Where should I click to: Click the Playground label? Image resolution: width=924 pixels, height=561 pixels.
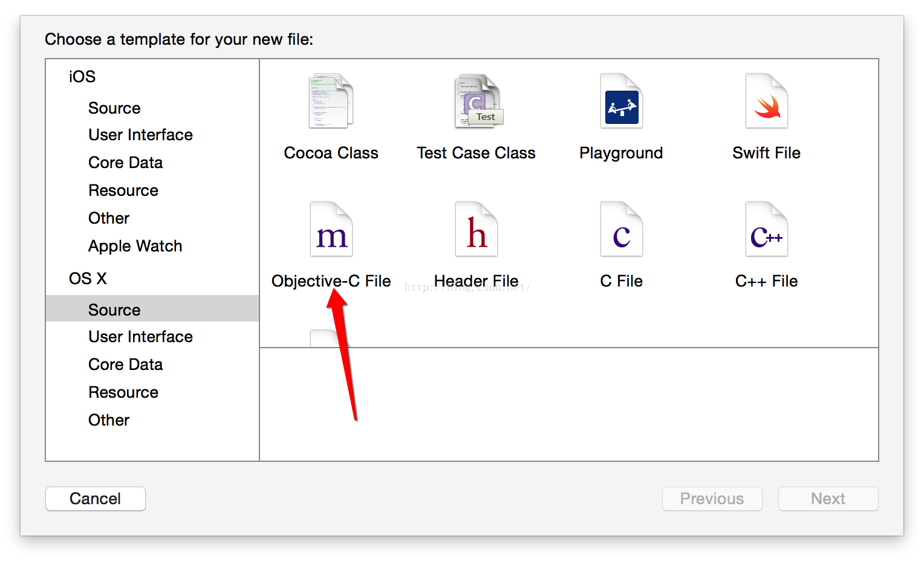[621, 153]
